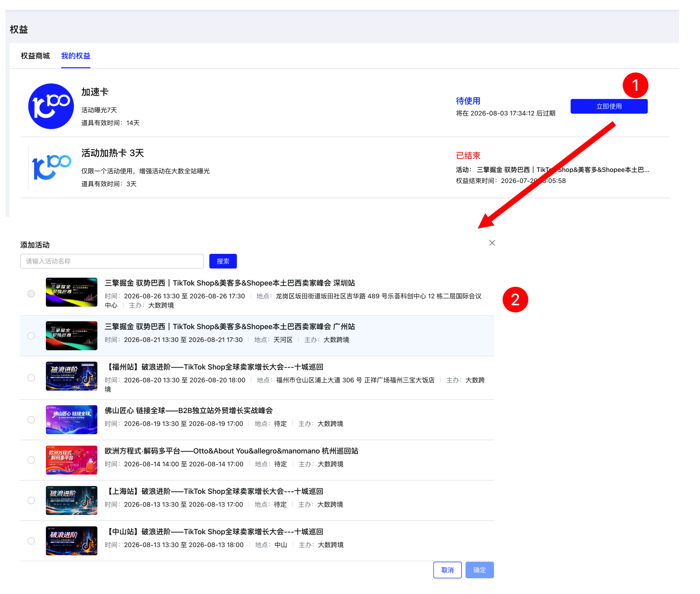Select the 福州站 event radio button

[31, 377]
